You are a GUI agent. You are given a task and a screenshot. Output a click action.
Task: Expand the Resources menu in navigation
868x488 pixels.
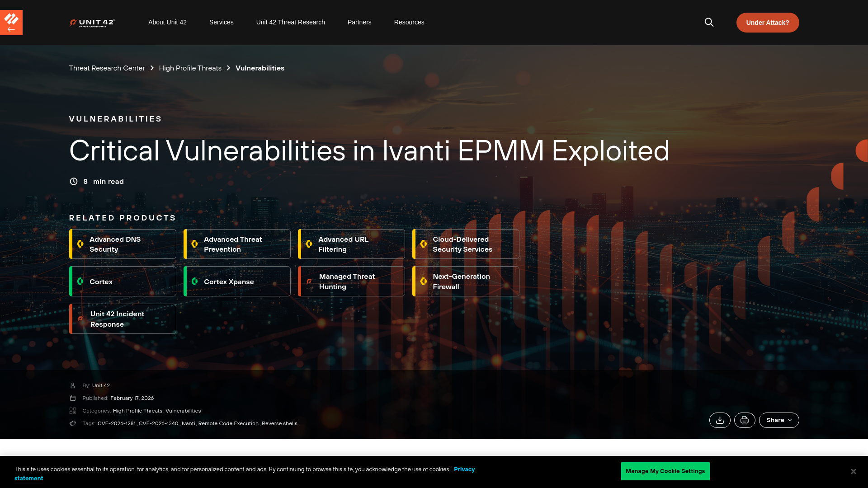[x=409, y=22]
